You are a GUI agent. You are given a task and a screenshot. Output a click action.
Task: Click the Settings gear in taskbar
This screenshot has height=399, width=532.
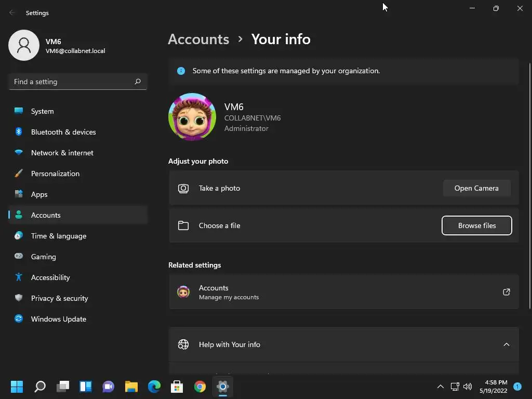coord(223,387)
